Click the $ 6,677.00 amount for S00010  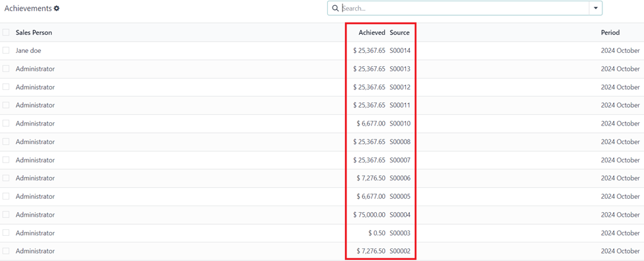coord(372,124)
